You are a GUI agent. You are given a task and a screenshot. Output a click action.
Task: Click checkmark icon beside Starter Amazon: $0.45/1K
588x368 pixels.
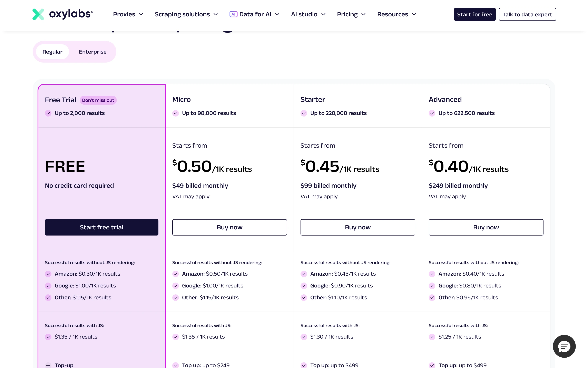(304, 274)
